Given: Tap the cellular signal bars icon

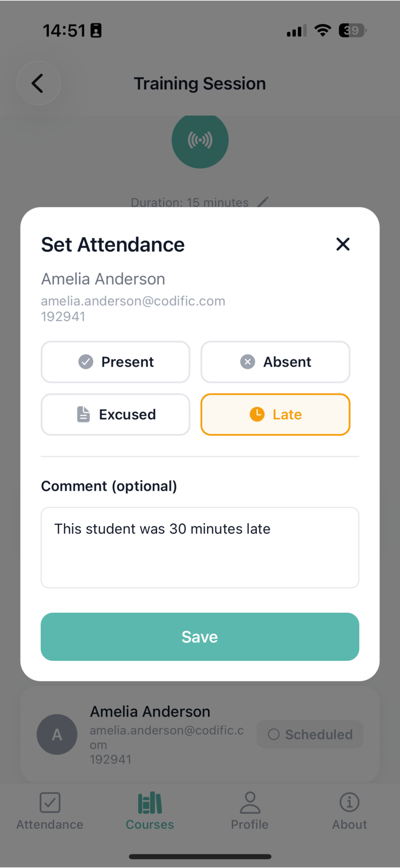Looking at the screenshot, I should point(297,31).
